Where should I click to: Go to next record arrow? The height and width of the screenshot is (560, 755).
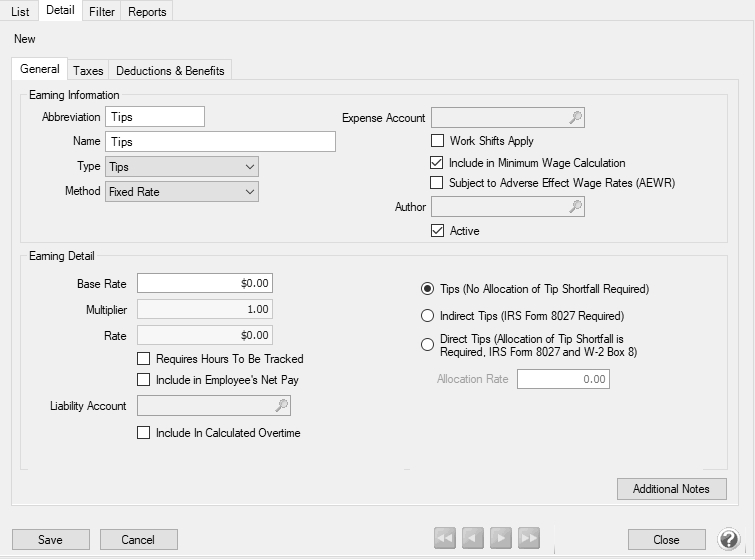pos(501,538)
